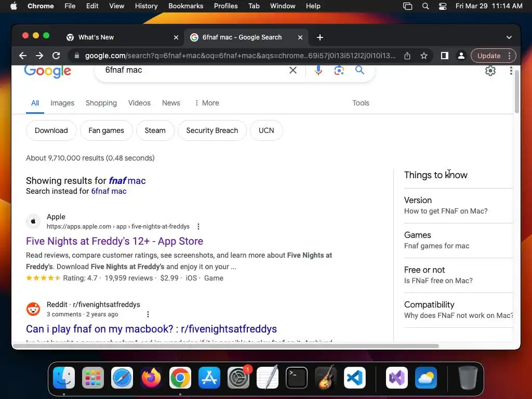Go forward one page
The height and width of the screenshot is (399, 532).
pos(39,56)
